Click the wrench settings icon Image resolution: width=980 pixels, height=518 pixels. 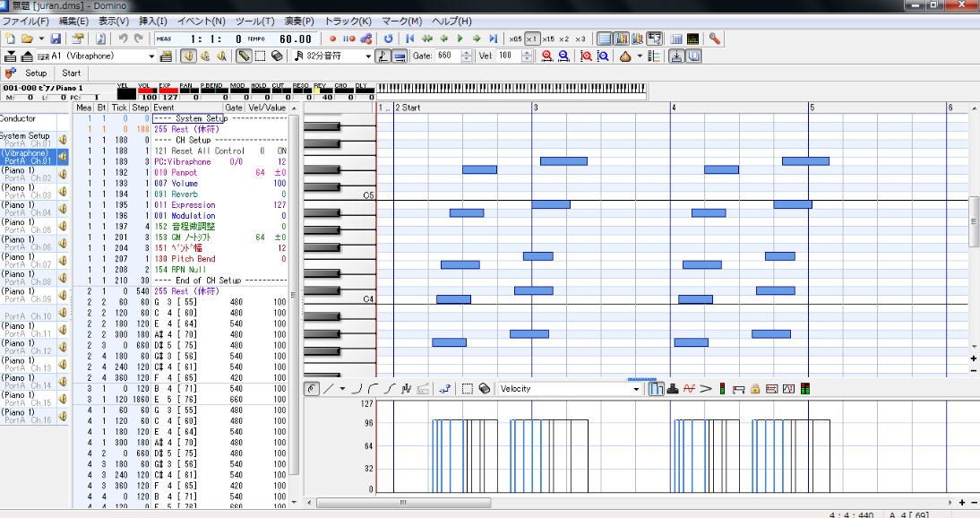tap(715, 39)
